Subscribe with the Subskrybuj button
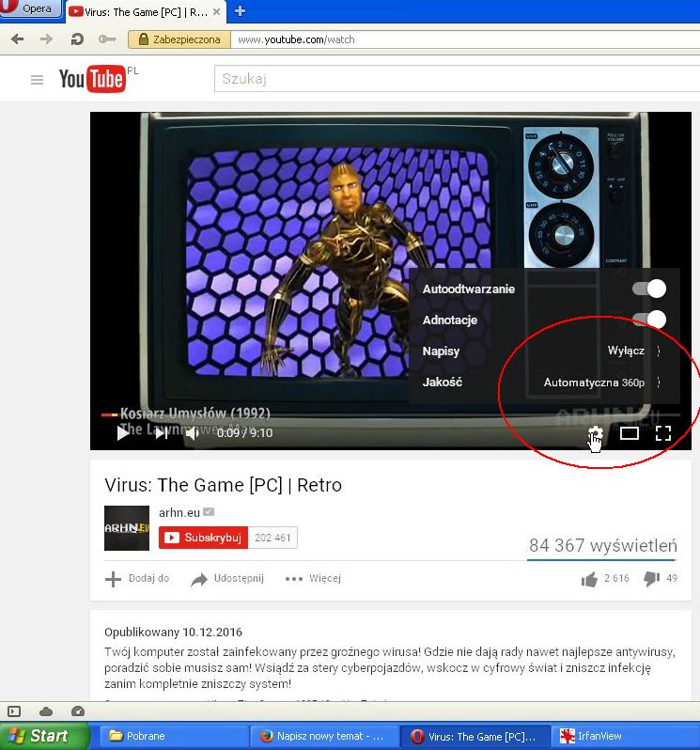 pyautogui.click(x=203, y=538)
